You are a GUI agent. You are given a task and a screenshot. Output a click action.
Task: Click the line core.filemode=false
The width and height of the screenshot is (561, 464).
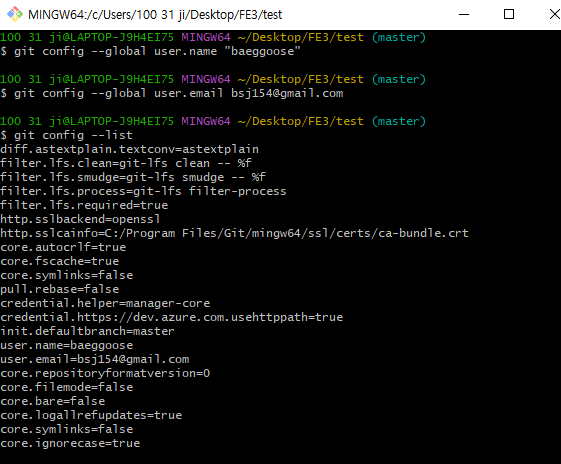pyautogui.click(x=67, y=387)
